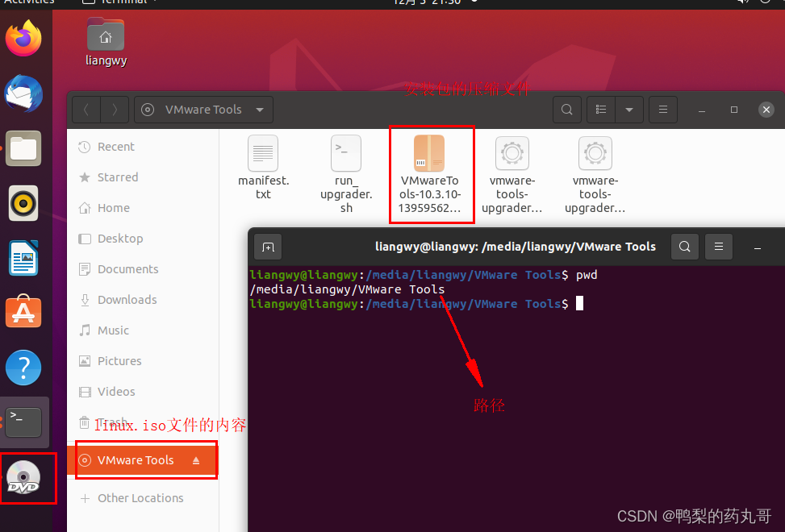Select run_upgrader.sh script file

pos(346,174)
